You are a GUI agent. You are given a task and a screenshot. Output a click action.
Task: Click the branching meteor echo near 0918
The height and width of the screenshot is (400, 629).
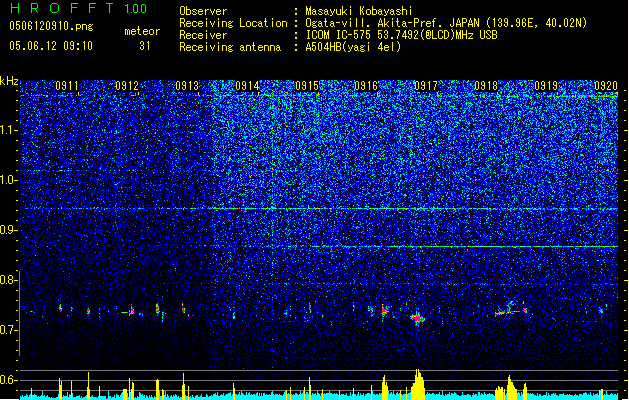511,309
